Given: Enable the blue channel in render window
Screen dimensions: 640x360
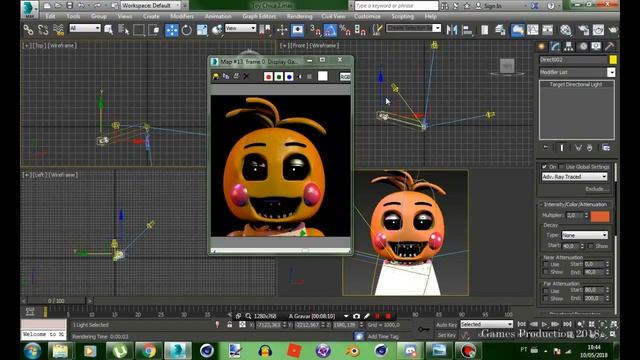Looking at the screenshot, I should pos(289,76).
